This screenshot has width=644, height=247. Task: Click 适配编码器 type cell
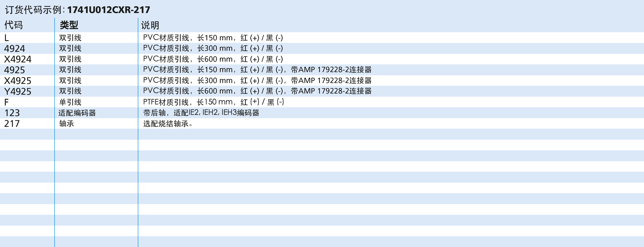click(x=77, y=113)
